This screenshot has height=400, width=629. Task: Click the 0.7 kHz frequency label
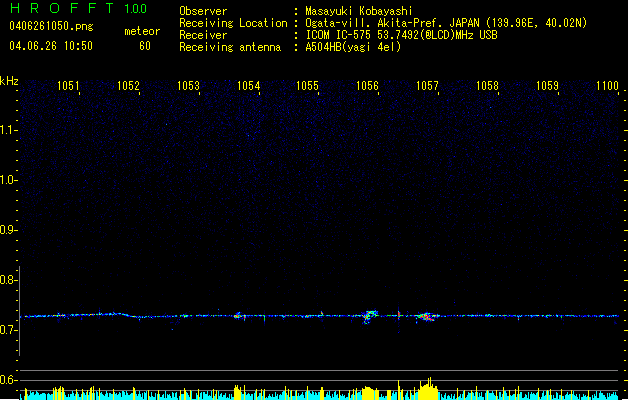coord(8,330)
